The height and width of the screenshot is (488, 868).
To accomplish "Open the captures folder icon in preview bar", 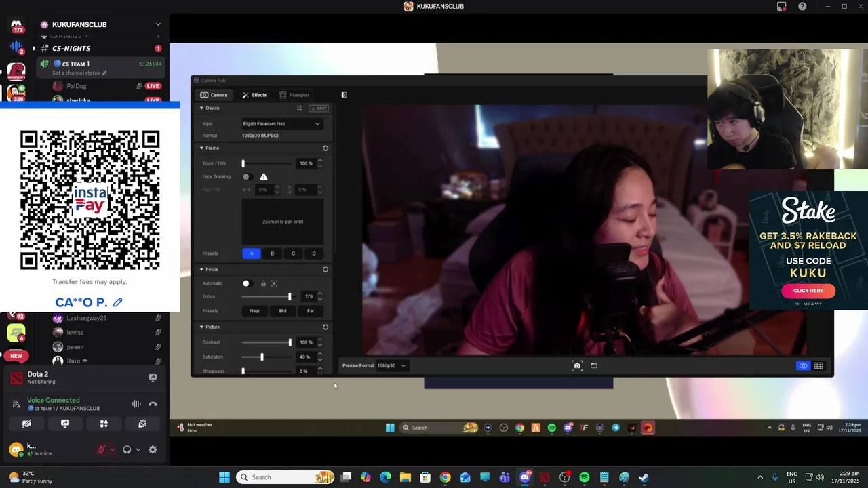I will (594, 366).
